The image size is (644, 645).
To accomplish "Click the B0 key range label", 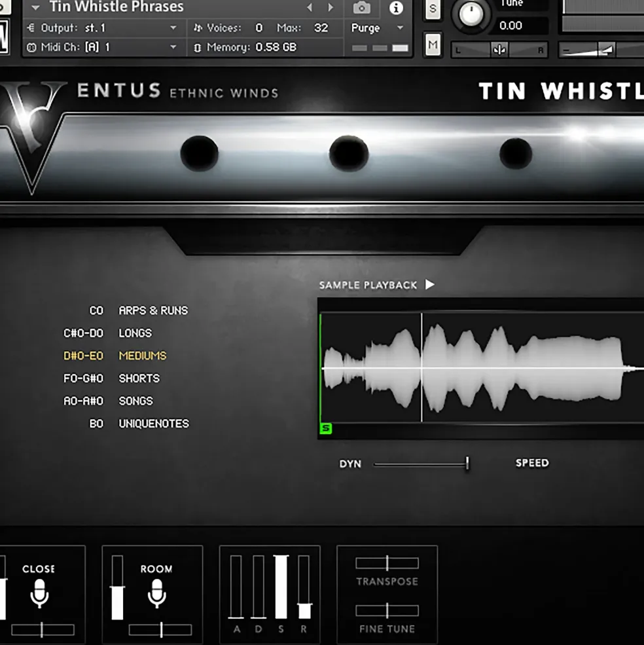I will tap(96, 423).
